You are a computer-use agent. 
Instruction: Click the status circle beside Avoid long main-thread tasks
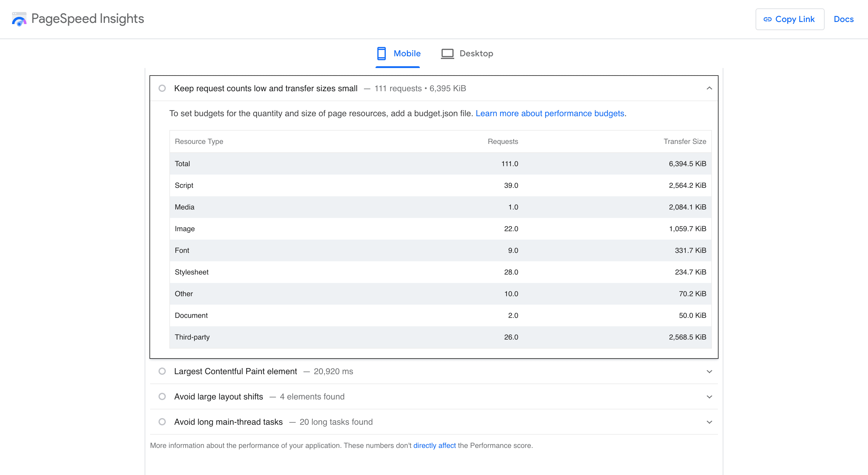point(162,422)
